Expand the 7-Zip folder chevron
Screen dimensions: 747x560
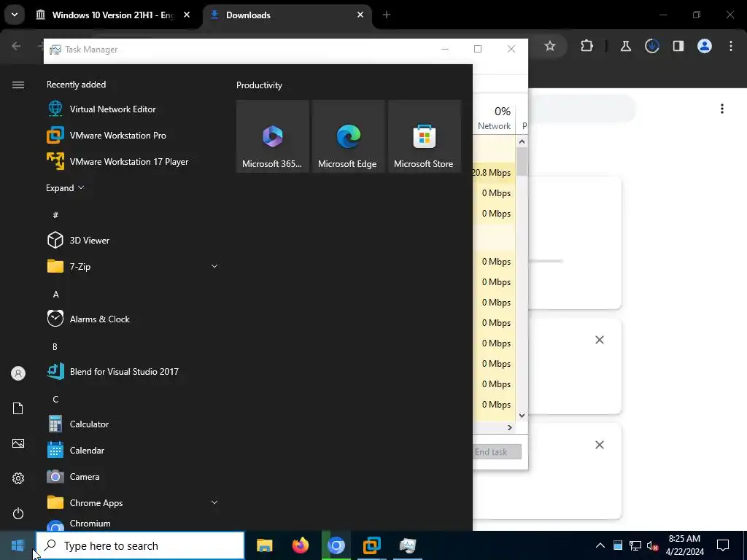pos(214,266)
